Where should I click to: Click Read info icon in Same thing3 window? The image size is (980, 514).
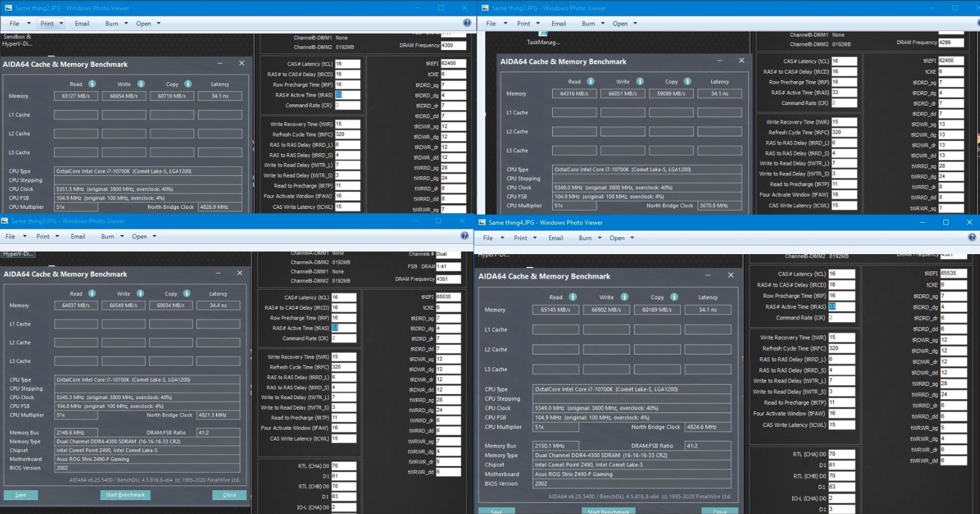pos(92,294)
